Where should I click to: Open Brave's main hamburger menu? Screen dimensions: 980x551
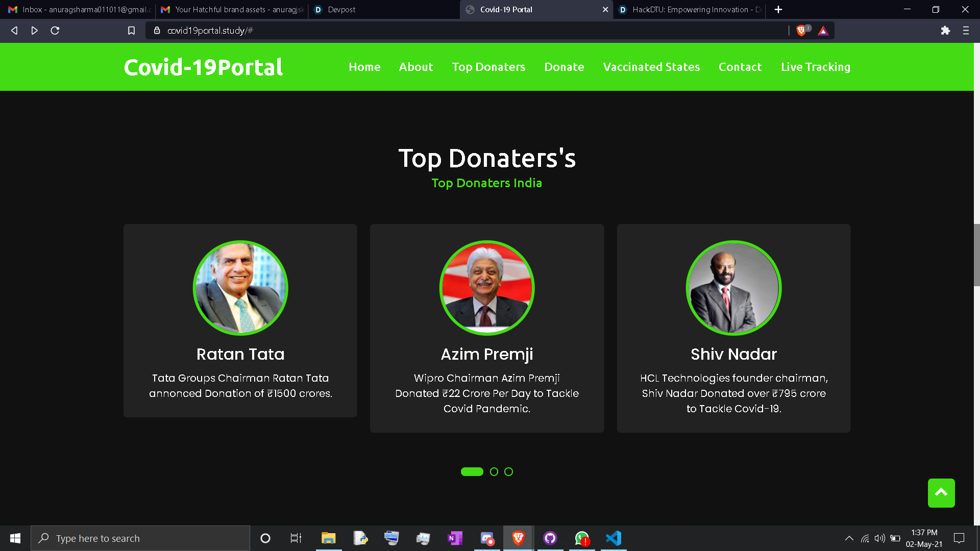(x=966, y=31)
